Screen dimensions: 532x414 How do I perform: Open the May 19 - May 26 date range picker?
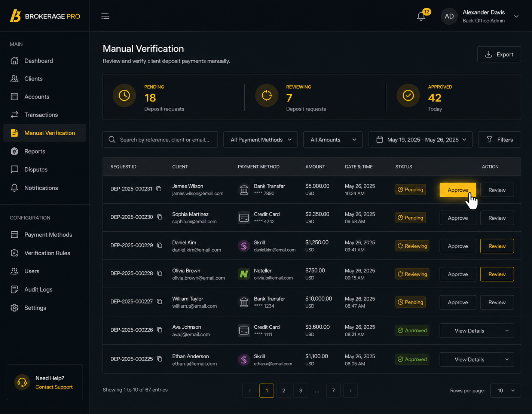point(421,139)
